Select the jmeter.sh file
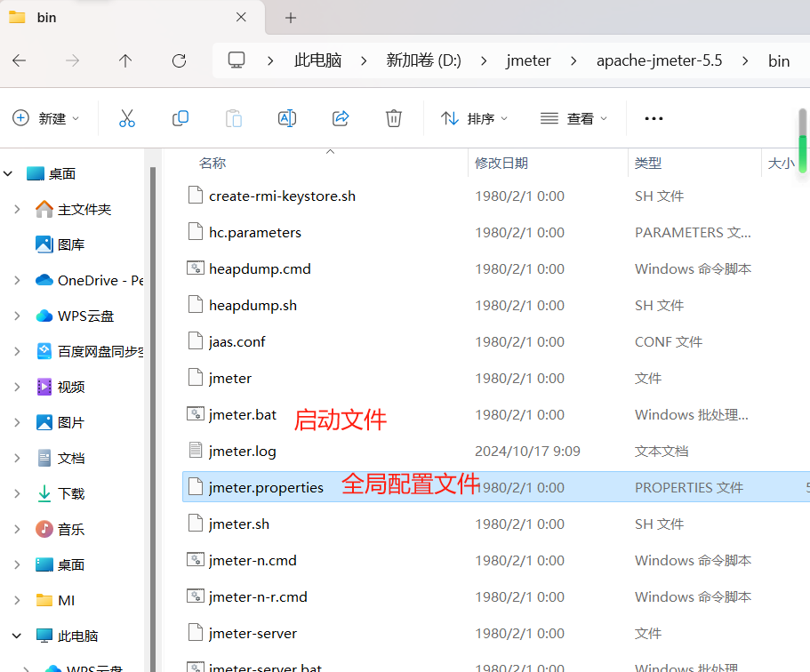The height and width of the screenshot is (672, 810). 238,524
